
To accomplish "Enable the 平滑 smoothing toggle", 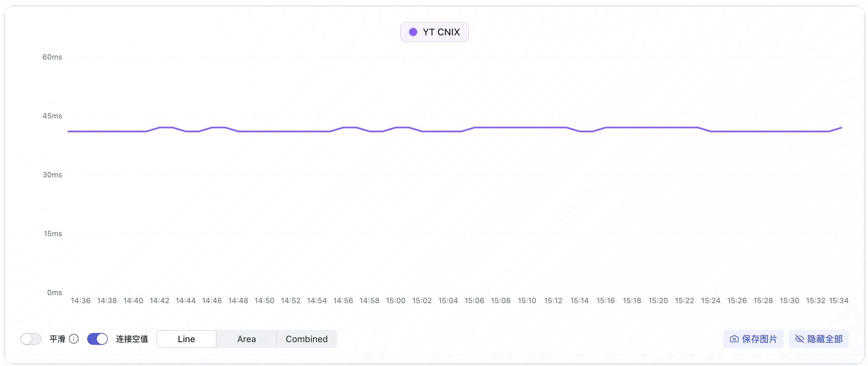I will coord(31,339).
